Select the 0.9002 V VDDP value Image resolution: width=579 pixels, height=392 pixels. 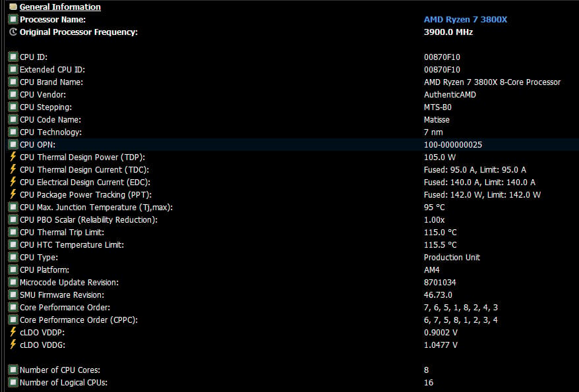coord(441,333)
